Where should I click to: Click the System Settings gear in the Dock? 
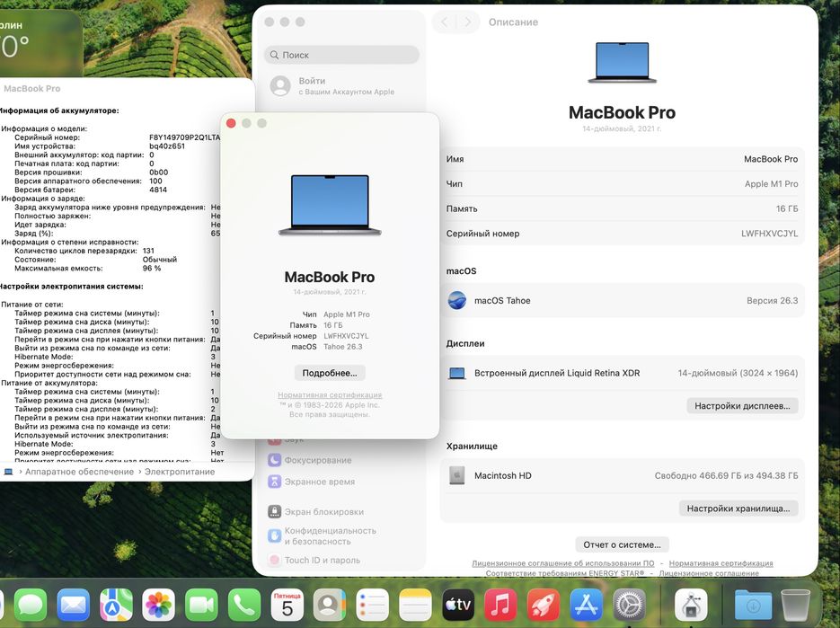click(629, 605)
